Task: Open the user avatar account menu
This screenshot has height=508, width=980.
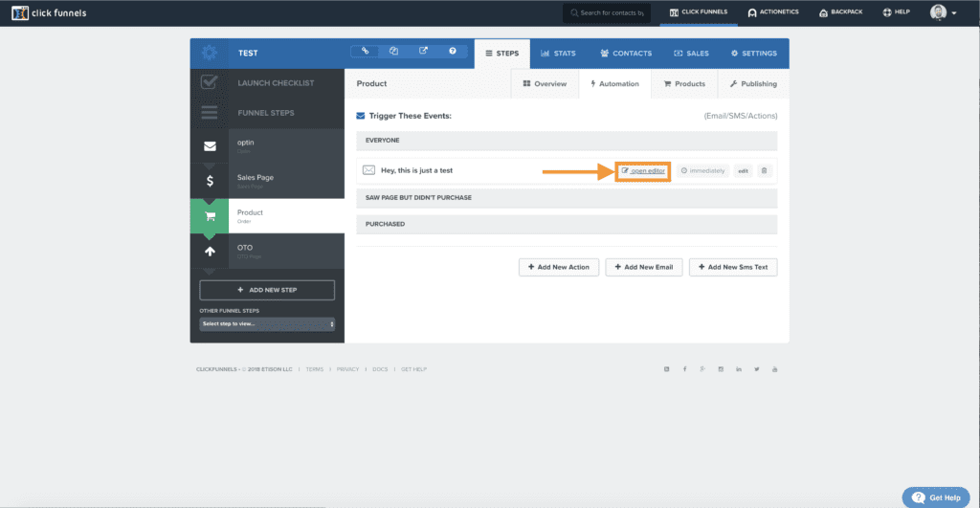Action: coord(943,12)
